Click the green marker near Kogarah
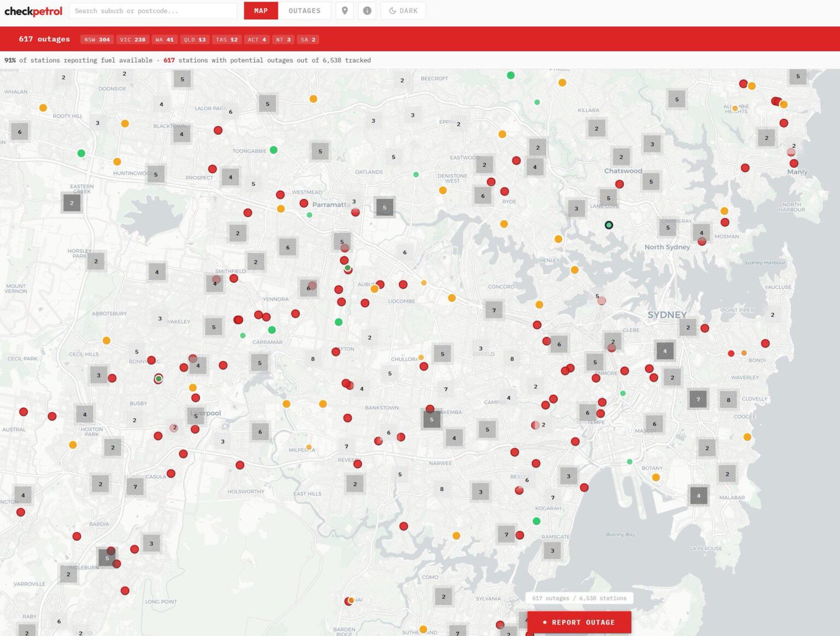840x636 pixels. tap(536, 521)
